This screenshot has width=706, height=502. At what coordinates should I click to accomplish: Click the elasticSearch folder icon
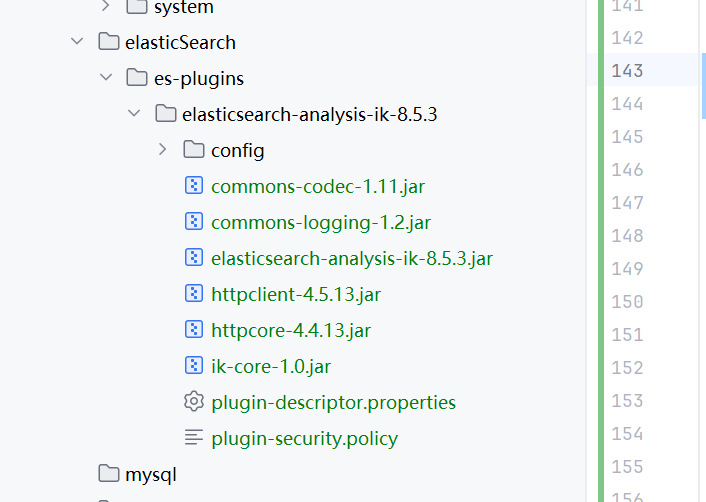(109, 42)
